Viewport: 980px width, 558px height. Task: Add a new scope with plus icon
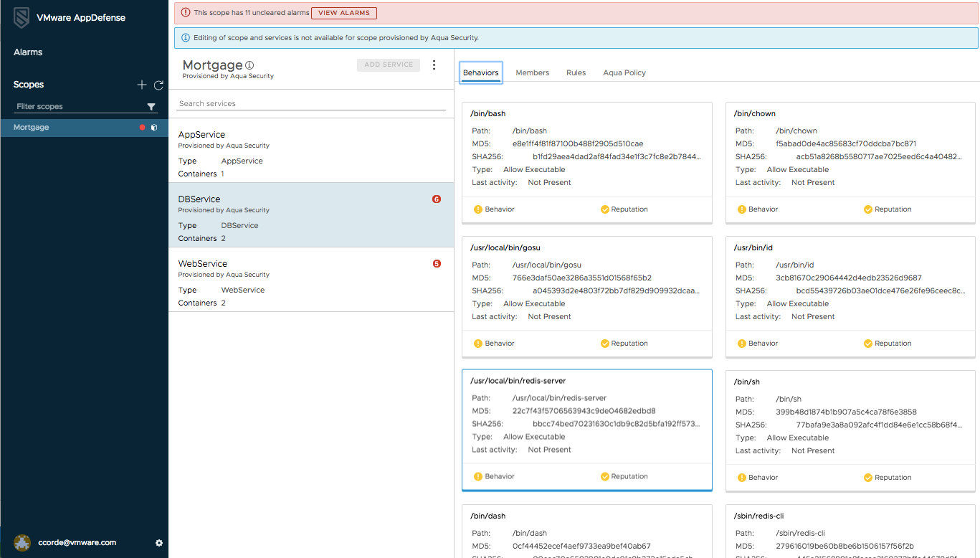click(142, 85)
